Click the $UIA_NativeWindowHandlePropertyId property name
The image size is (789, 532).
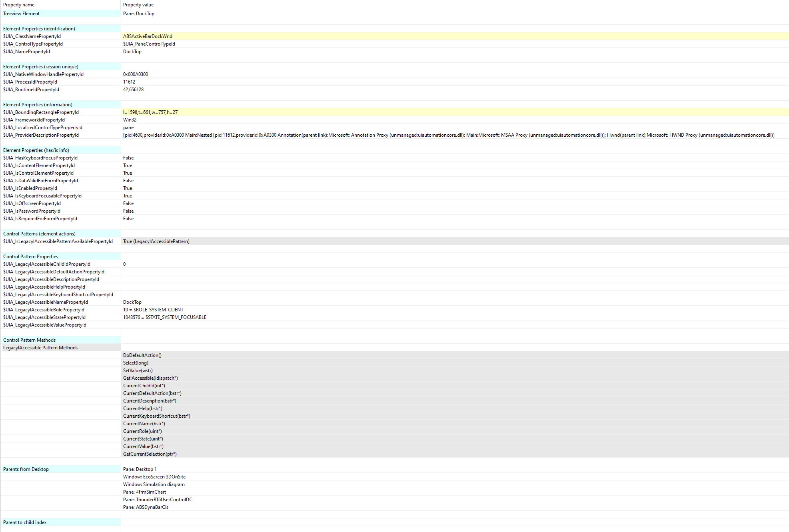(x=43, y=74)
